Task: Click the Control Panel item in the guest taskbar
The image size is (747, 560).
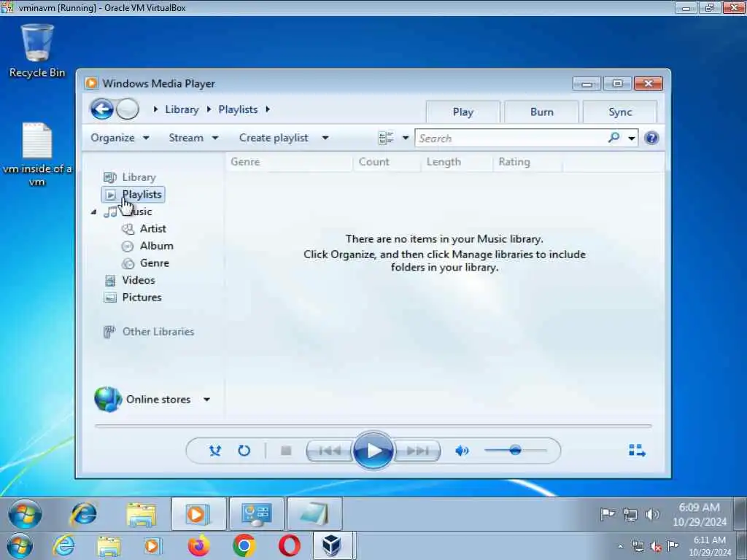Action: point(257,514)
